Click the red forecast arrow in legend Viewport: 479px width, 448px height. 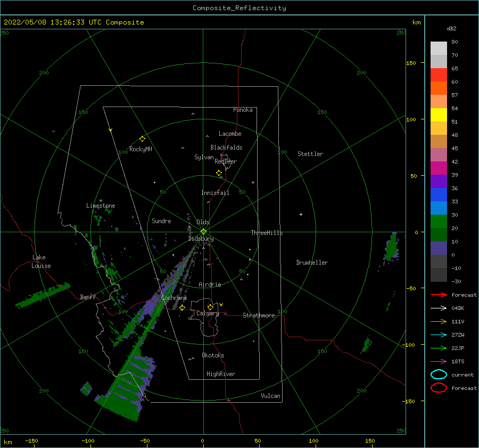pos(439,295)
